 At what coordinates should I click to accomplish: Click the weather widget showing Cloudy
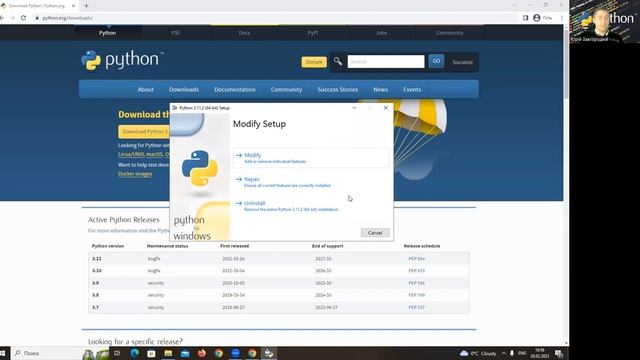pos(478,353)
